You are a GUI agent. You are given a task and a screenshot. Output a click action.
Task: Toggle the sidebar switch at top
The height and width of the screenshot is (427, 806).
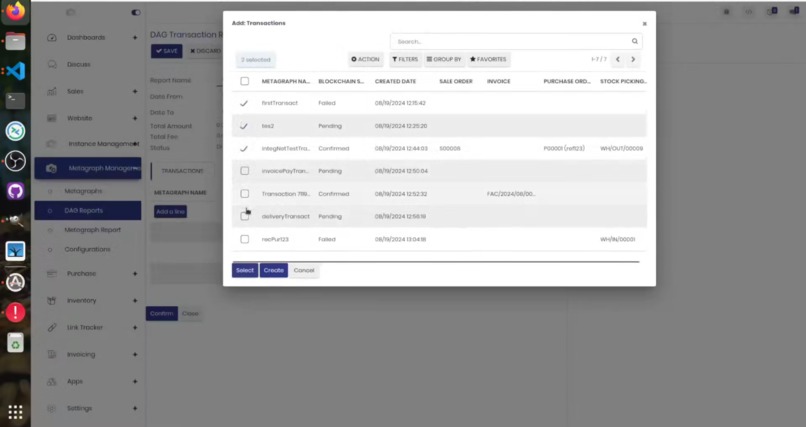tap(136, 12)
